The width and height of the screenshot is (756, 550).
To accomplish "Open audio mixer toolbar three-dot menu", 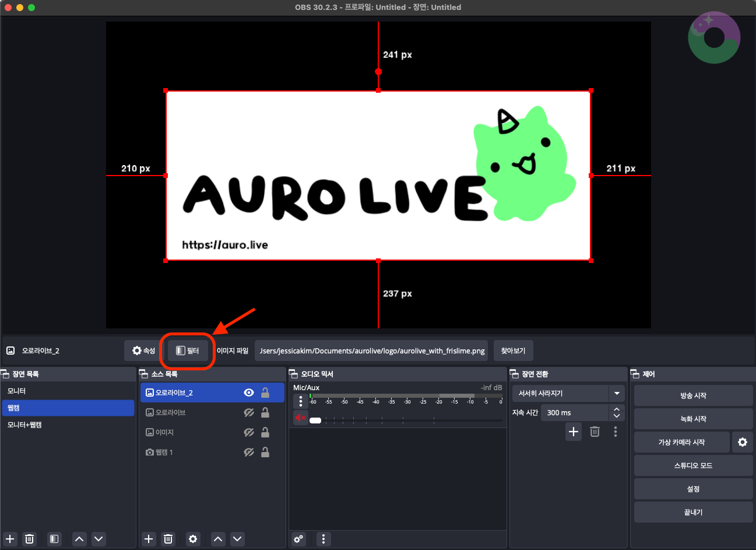I will click(x=324, y=539).
